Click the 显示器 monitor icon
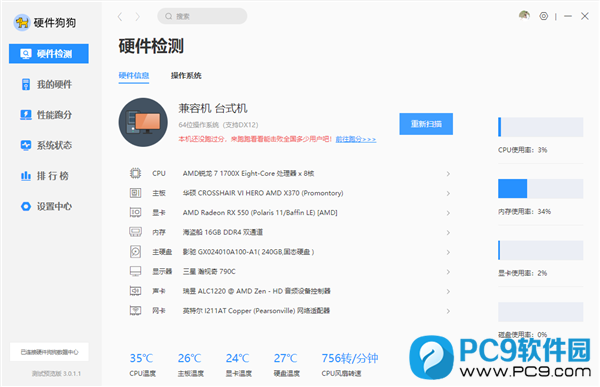600x387 pixels. 135,271
